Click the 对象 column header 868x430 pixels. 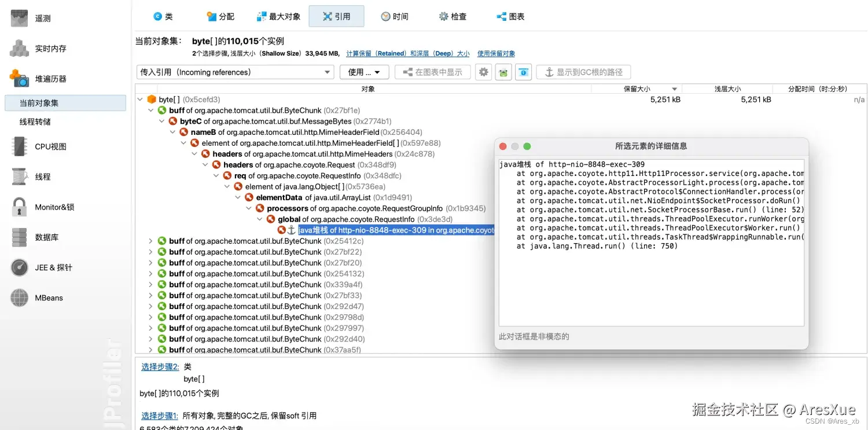coord(368,89)
